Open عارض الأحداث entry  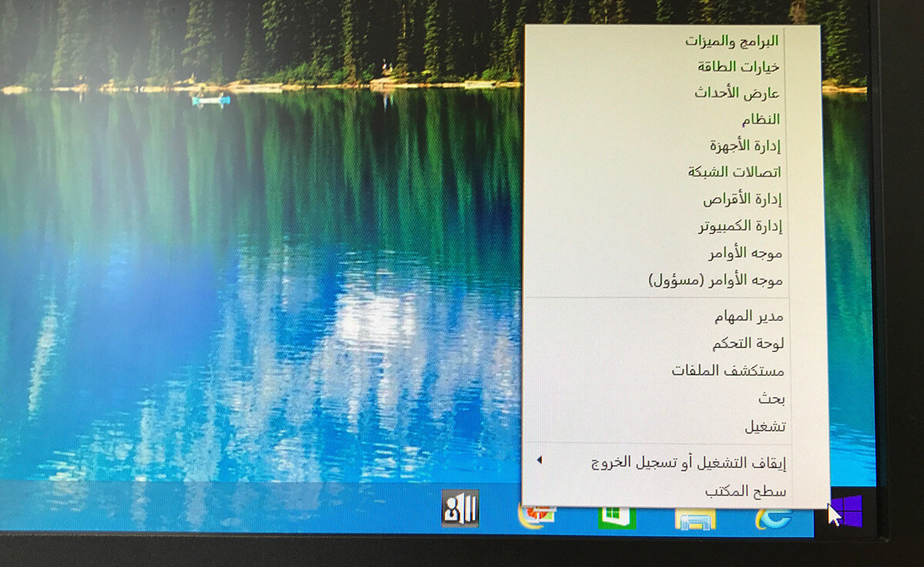tap(737, 93)
